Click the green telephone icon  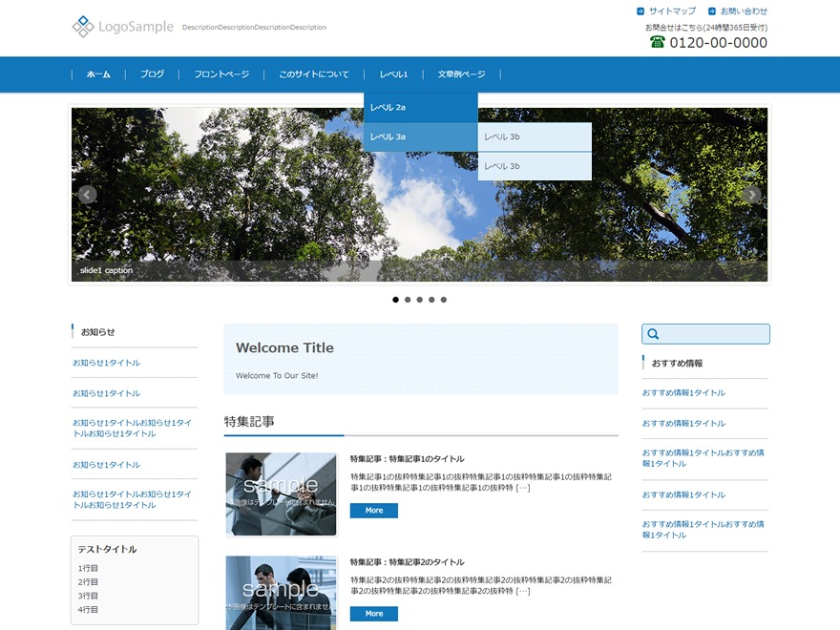point(658,42)
